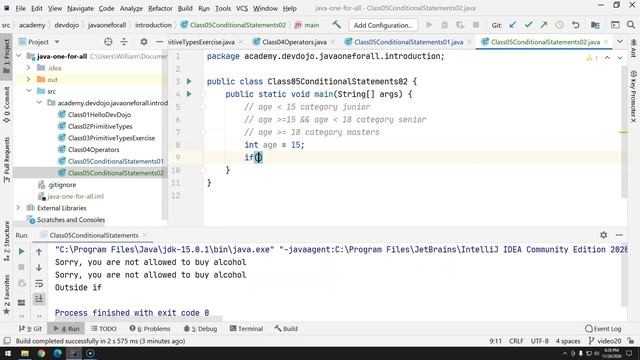Click the down stack trace arrow in Run panel
Screen dimensions: 640x360
[39, 267]
